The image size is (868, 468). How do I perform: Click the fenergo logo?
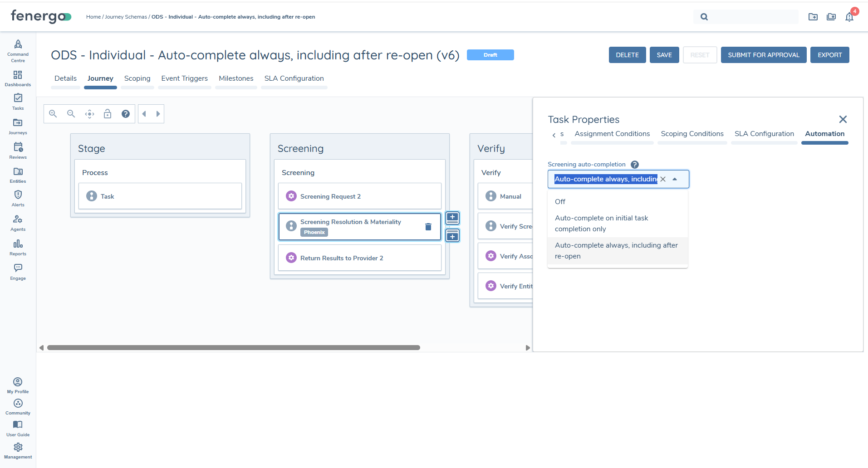tap(41, 16)
